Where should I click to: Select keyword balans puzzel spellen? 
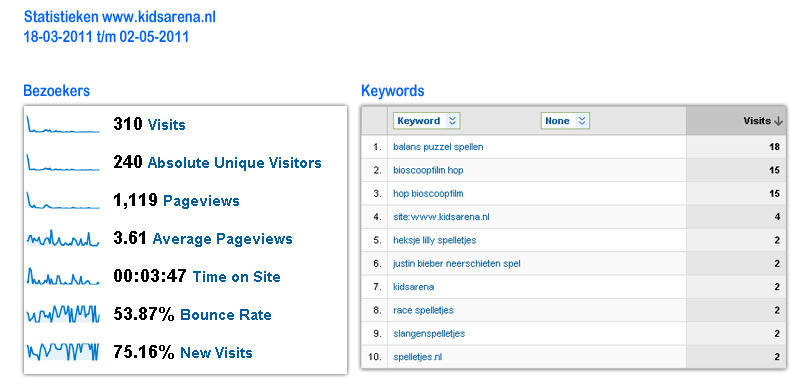click(438, 147)
